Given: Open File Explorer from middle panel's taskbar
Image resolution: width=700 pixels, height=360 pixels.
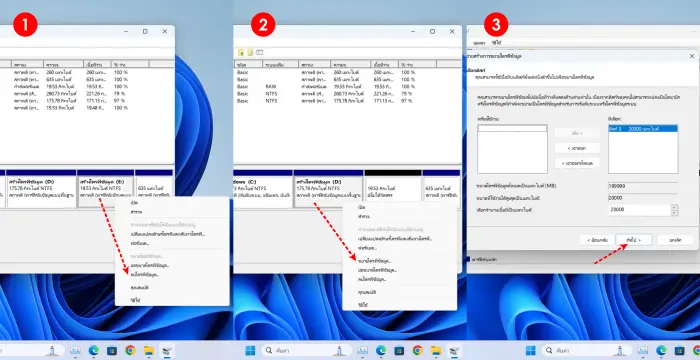Looking at the screenshot, I should coord(436,351).
